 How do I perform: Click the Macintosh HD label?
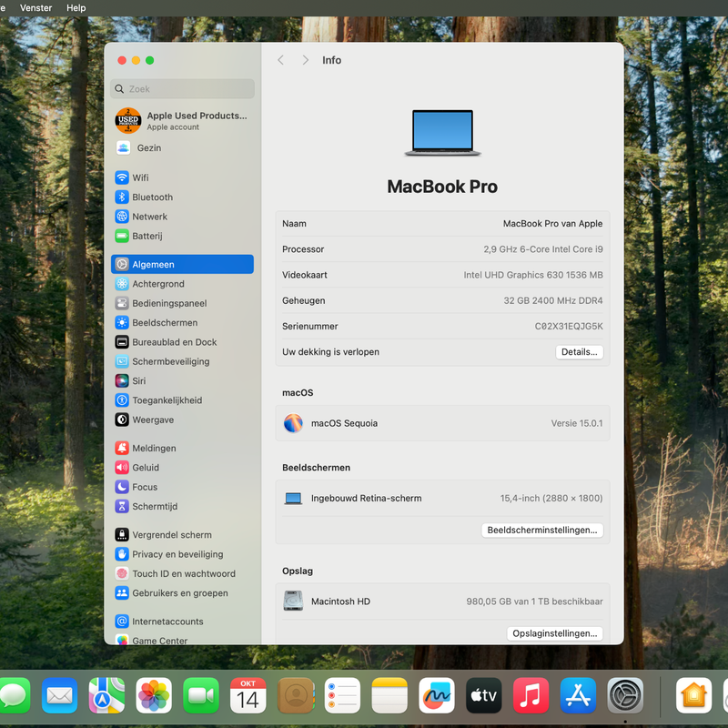pyautogui.click(x=340, y=602)
